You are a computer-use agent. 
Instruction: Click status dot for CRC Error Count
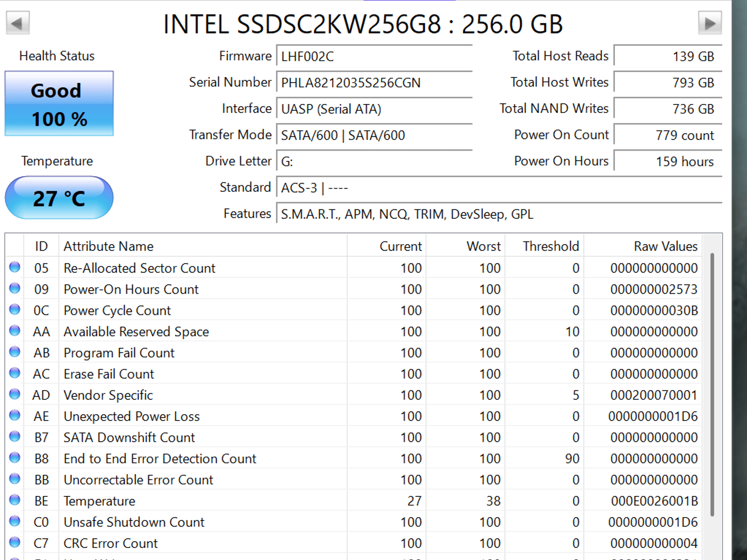[15, 542]
